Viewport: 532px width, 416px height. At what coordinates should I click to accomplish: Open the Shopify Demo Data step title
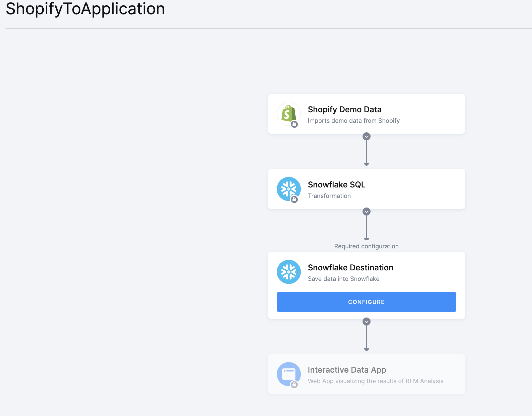(344, 110)
